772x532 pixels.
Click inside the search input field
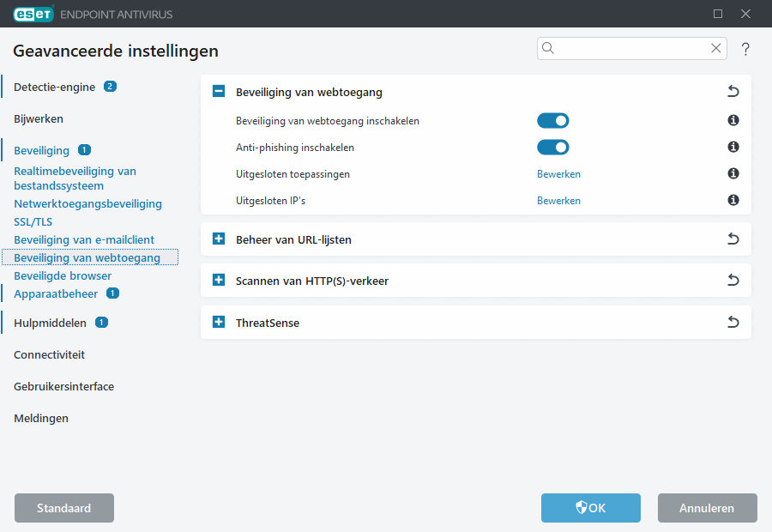click(x=630, y=49)
